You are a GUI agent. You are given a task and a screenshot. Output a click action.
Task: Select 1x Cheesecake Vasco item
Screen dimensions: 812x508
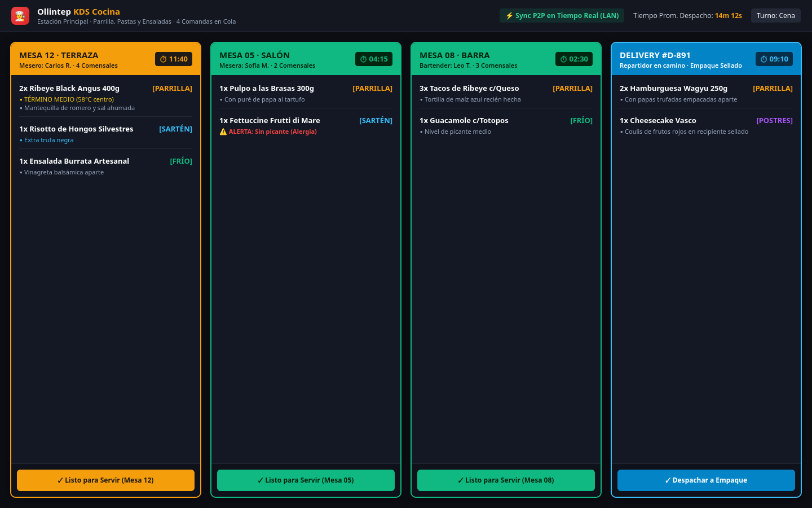coord(657,121)
